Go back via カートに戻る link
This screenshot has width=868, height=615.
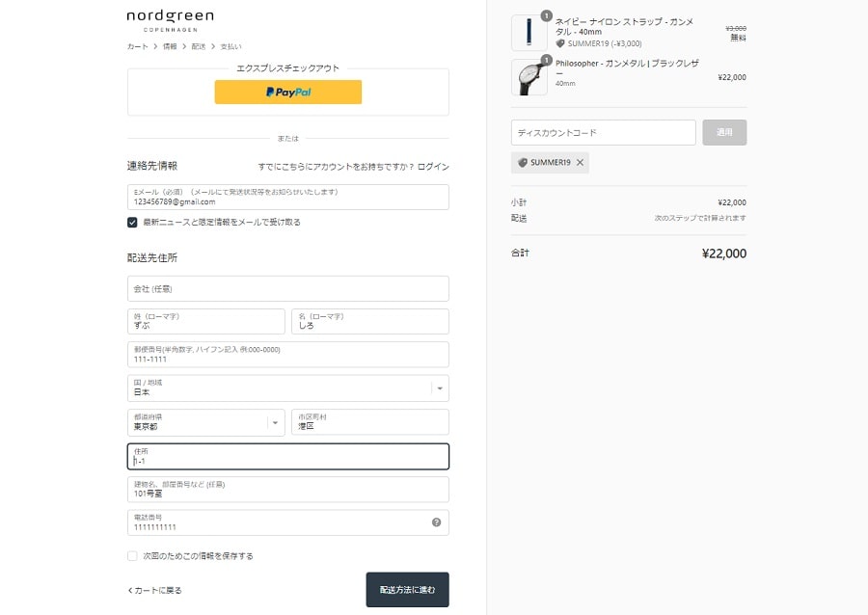(155, 591)
